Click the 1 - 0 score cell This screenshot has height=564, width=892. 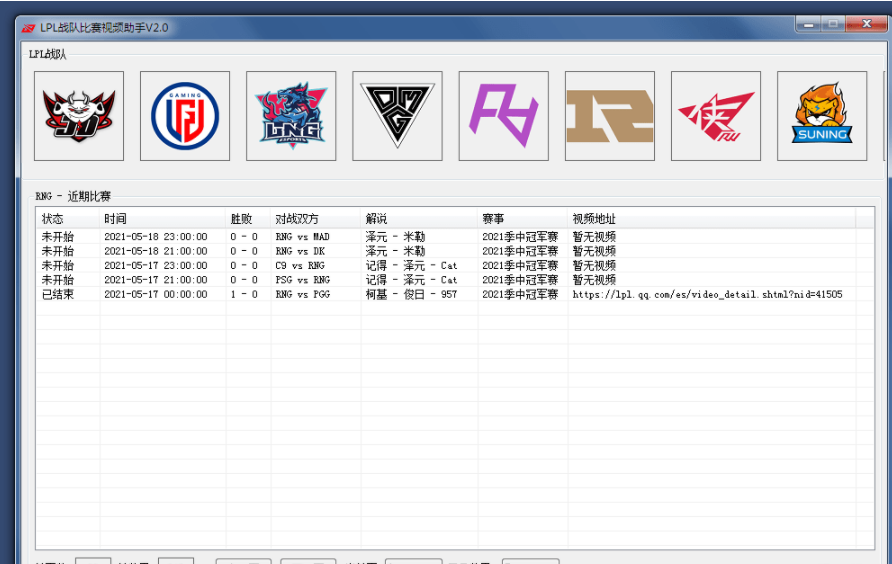click(244, 294)
